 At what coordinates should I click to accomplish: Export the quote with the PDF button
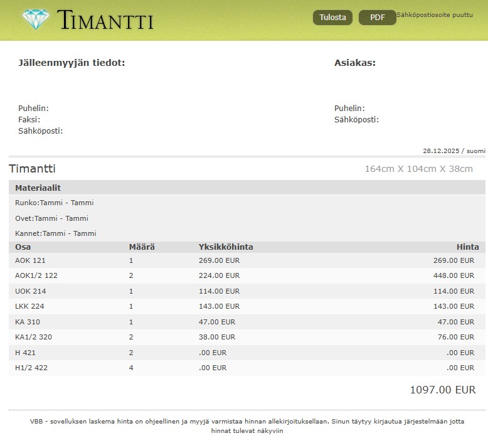(377, 18)
